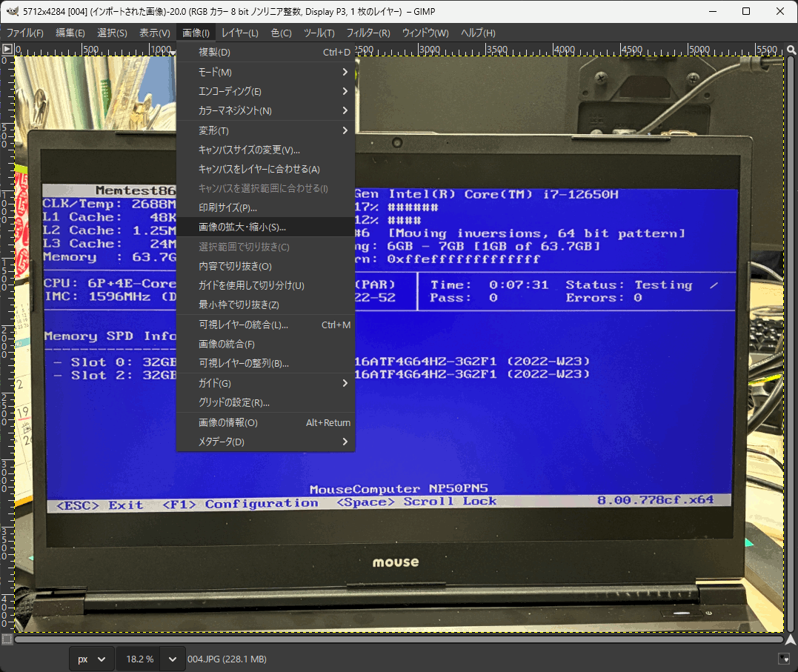The image size is (798, 672).
Task: Choose キャンバスサイズの変更(V)... from the menu
Action: point(249,150)
